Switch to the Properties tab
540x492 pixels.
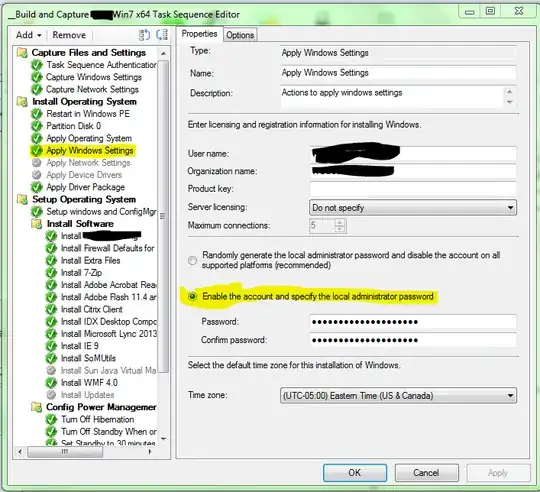[199, 34]
